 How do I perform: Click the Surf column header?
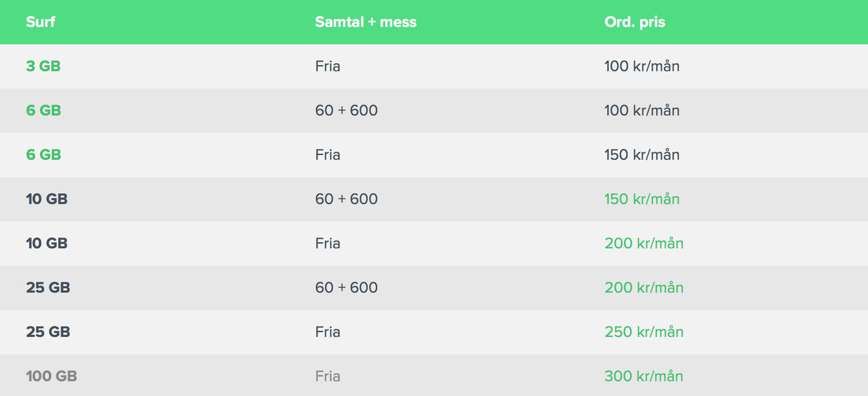pyautogui.click(x=41, y=22)
